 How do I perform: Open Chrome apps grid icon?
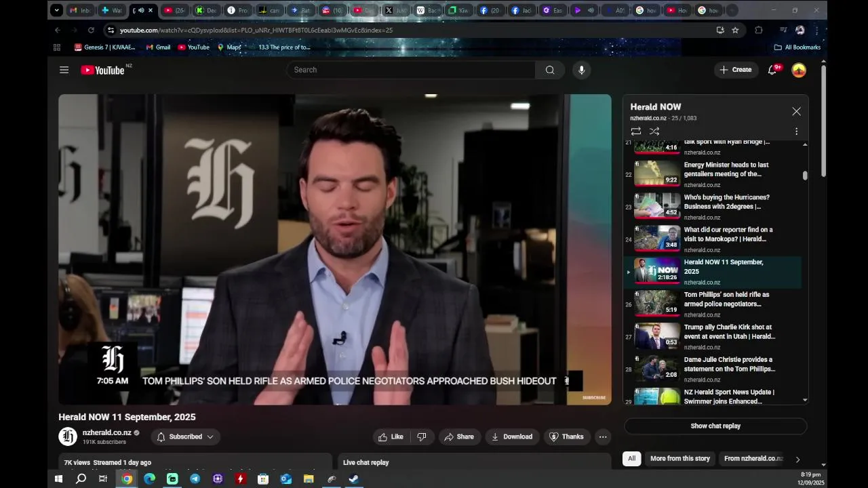[57, 47]
